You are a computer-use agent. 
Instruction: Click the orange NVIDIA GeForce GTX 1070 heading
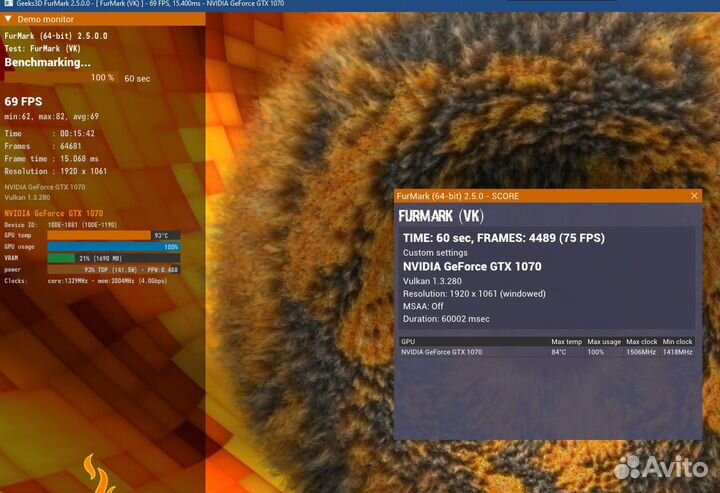point(54,213)
